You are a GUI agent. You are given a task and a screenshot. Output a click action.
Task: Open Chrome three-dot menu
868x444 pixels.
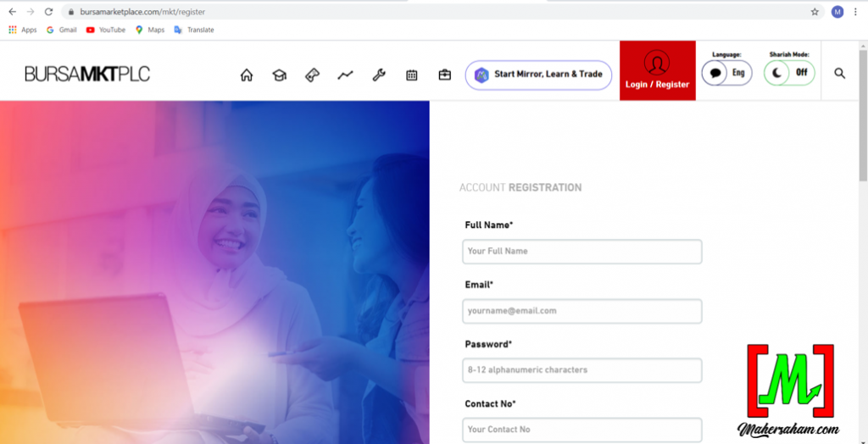(856, 12)
